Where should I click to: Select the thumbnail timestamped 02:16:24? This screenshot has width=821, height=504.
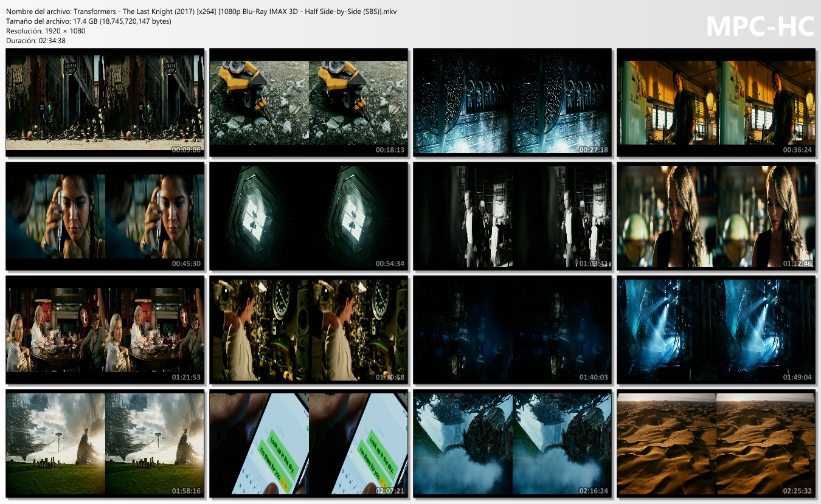512,443
